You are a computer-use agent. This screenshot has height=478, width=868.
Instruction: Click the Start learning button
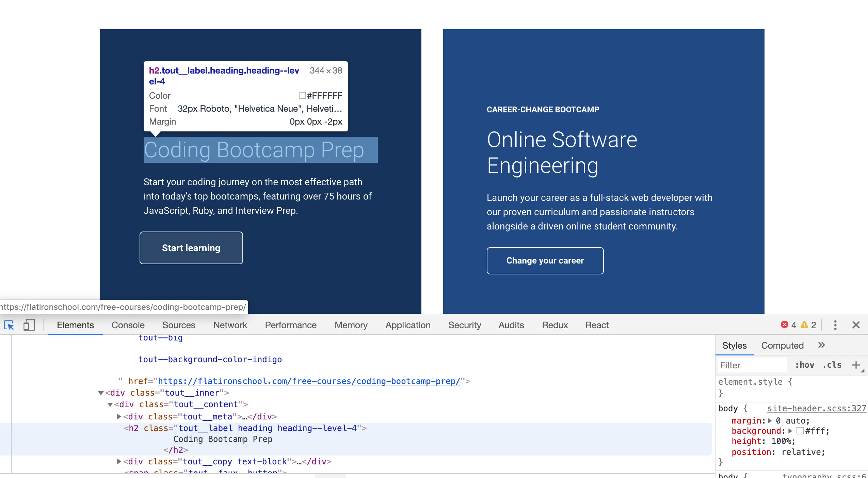191,248
